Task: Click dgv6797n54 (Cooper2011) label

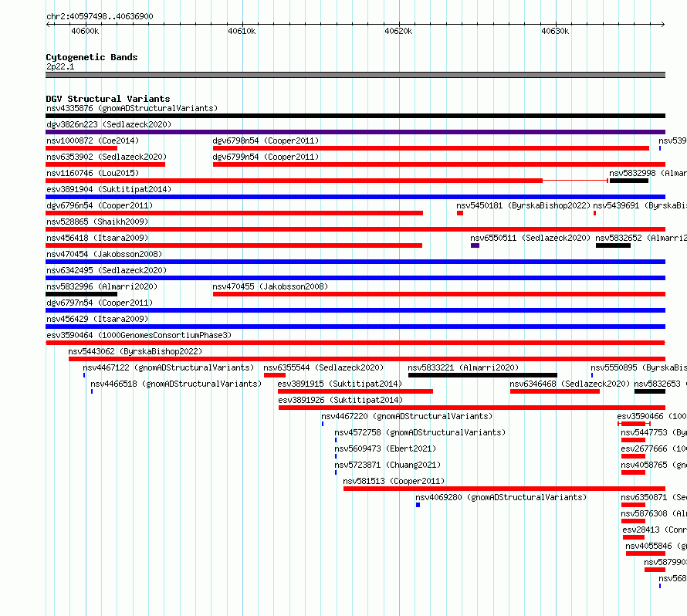Action: (x=100, y=303)
